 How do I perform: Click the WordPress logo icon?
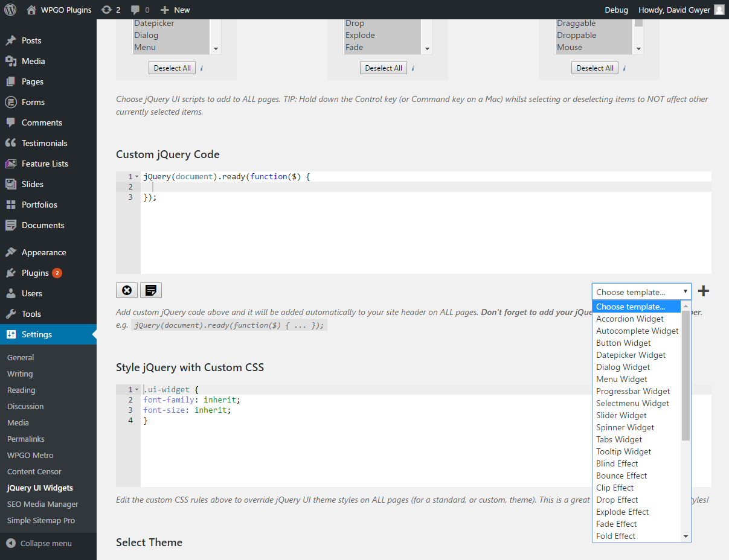[10, 10]
